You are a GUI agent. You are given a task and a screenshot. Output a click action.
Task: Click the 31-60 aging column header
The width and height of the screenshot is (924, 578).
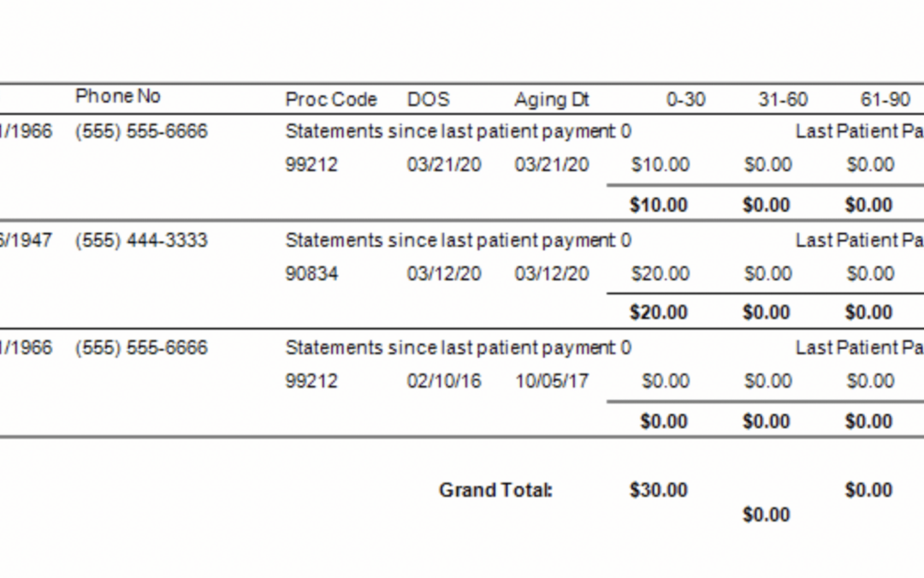pos(783,99)
